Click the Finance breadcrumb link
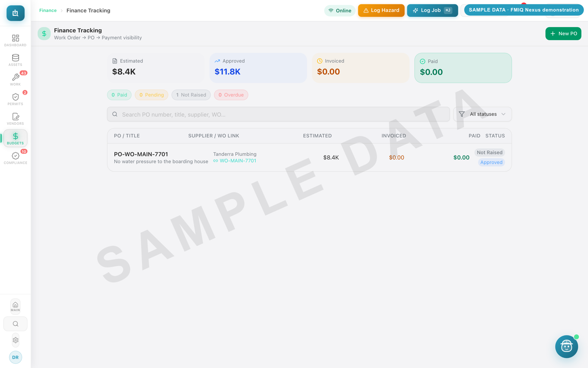This screenshot has height=368, width=588. [48, 10]
